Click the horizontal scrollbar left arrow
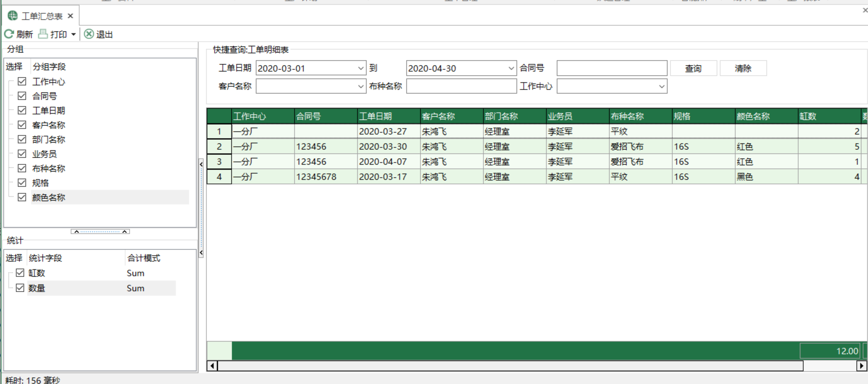Image resolution: width=868 pixels, height=384 pixels. (212, 366)
